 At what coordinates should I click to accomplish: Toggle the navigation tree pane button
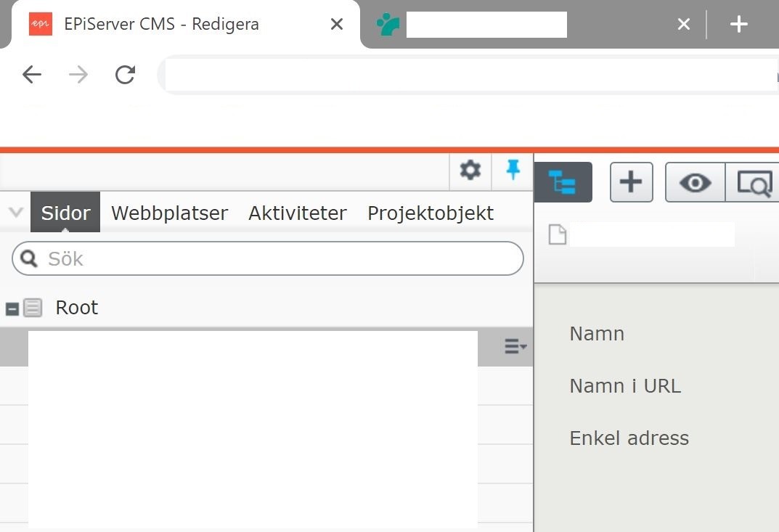(563, 182)
